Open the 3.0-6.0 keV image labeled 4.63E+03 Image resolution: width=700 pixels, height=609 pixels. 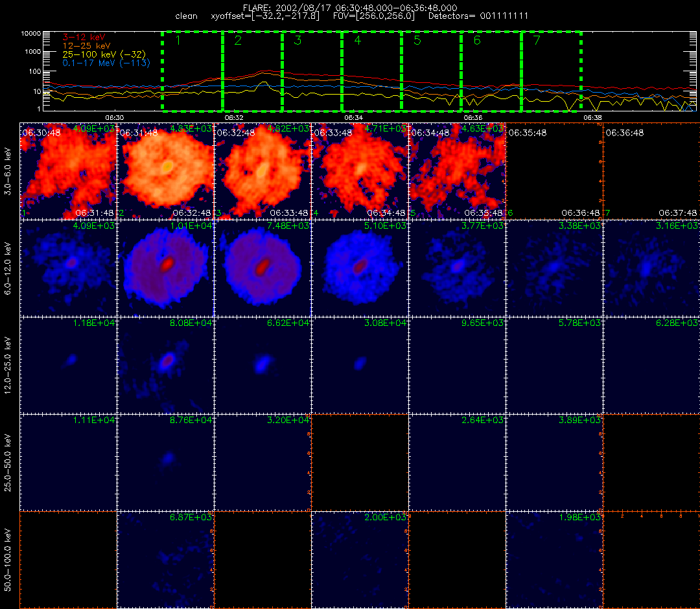tap(458, 171)
